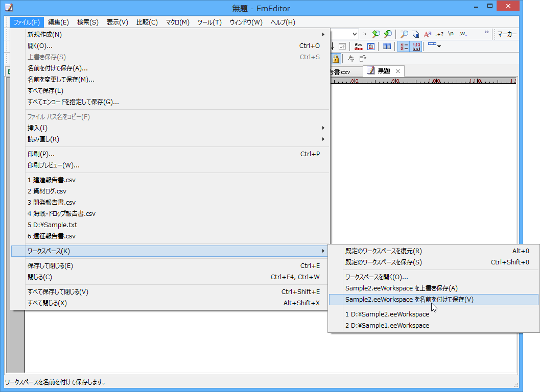Open the 比較(C) menu
The width and height of the screenshot is (540, 392).
(147, 22)
